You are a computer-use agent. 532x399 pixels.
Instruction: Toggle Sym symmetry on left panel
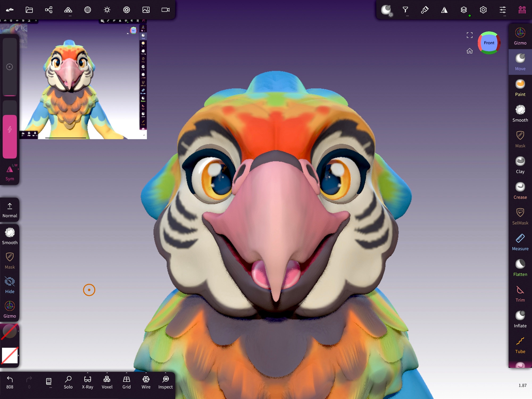click(10, 172)
